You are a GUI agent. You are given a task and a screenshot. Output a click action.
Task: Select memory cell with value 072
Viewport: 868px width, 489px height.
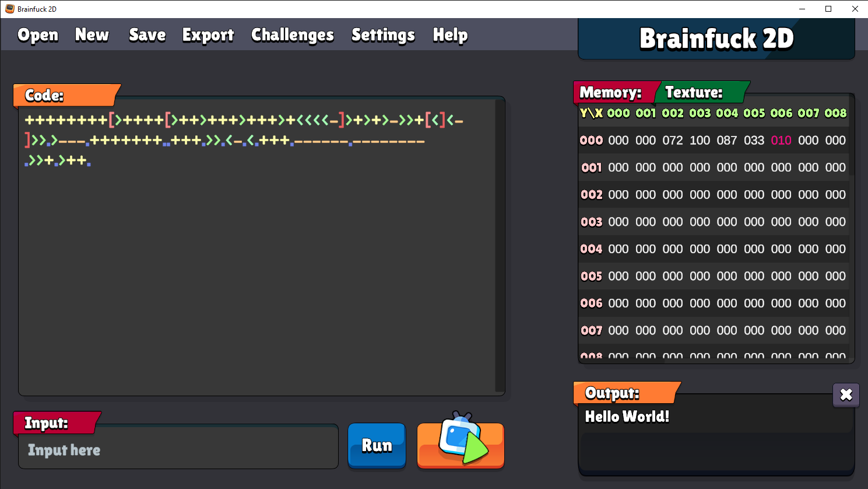(x=673, y=140)
